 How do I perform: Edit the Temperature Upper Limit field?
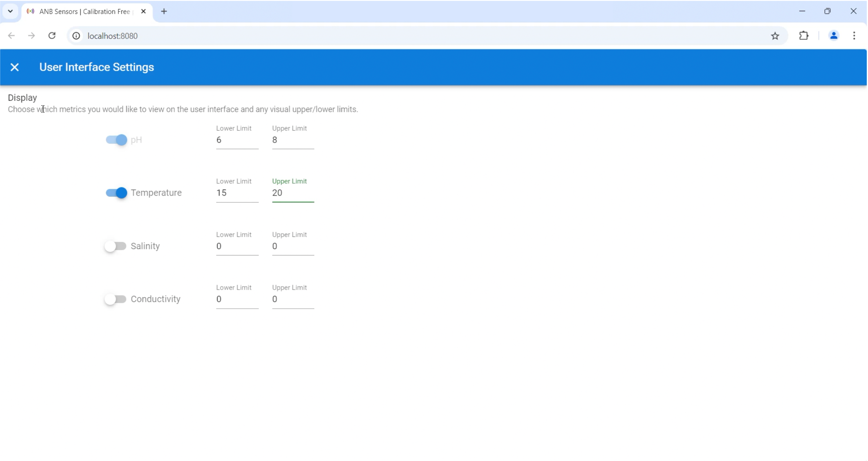tap(293, 193)
